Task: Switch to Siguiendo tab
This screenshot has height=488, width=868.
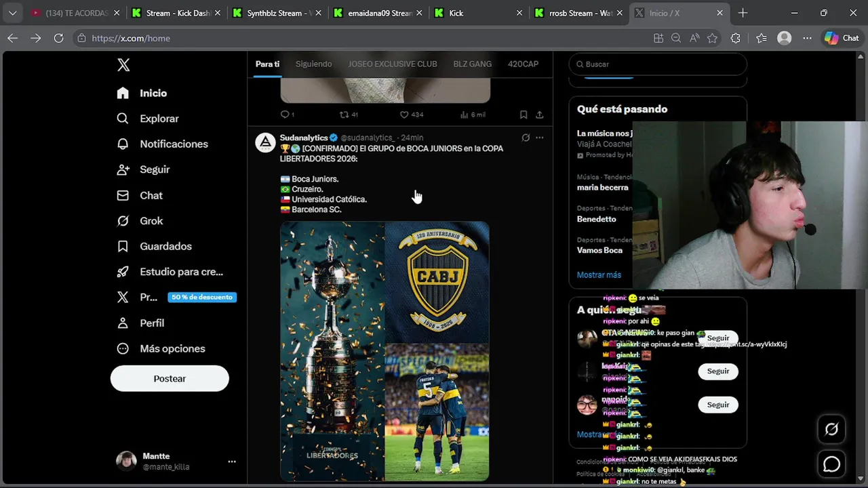Action: pos(313,64)
